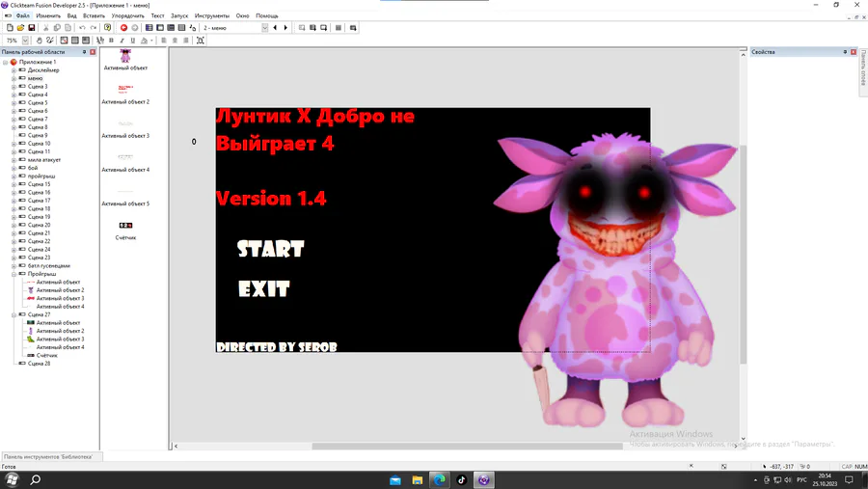The width and height of the screenshot is (868, 489).
Task: Open the Frame Editor icon
Action: click(x=160, y=28)
